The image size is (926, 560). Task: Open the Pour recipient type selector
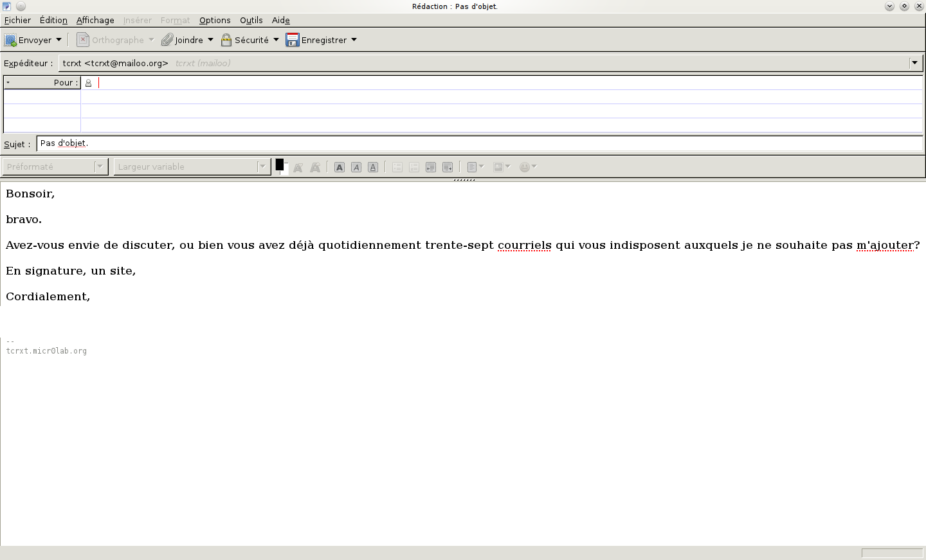[x=42, y=83]
